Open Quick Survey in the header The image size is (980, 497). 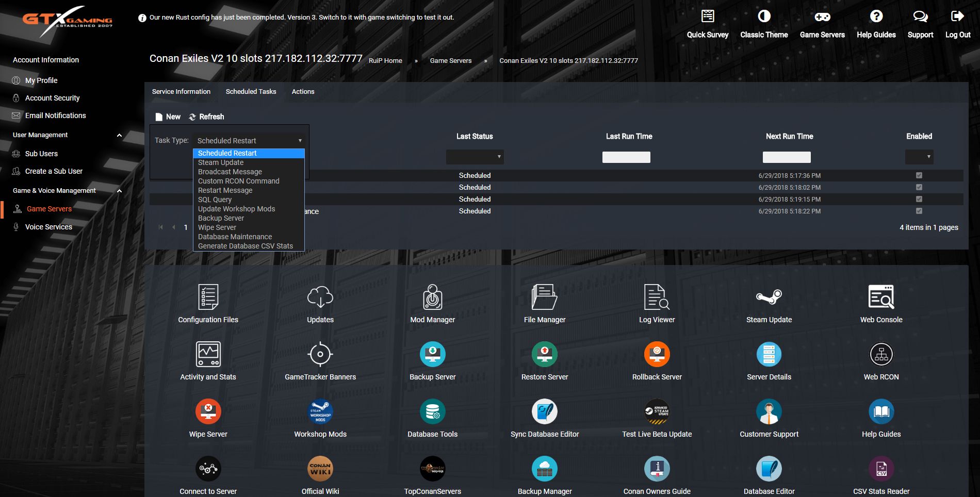(708, 24)
